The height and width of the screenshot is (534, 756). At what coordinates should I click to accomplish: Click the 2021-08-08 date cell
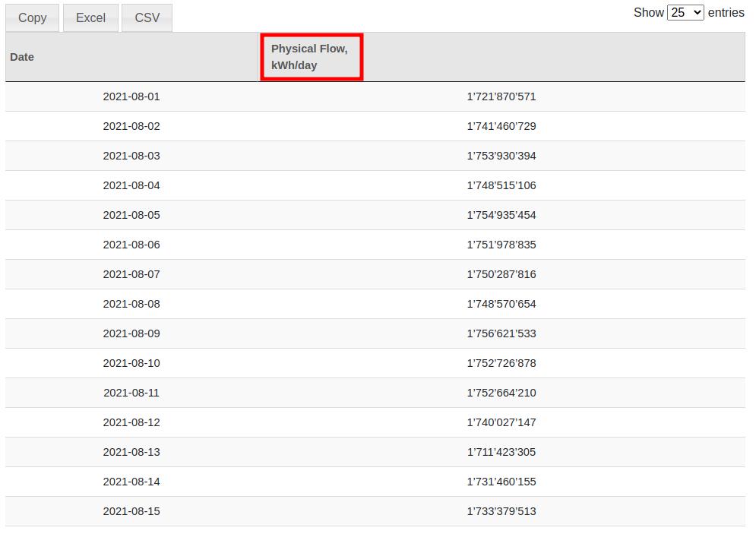(x=131, y=304)
